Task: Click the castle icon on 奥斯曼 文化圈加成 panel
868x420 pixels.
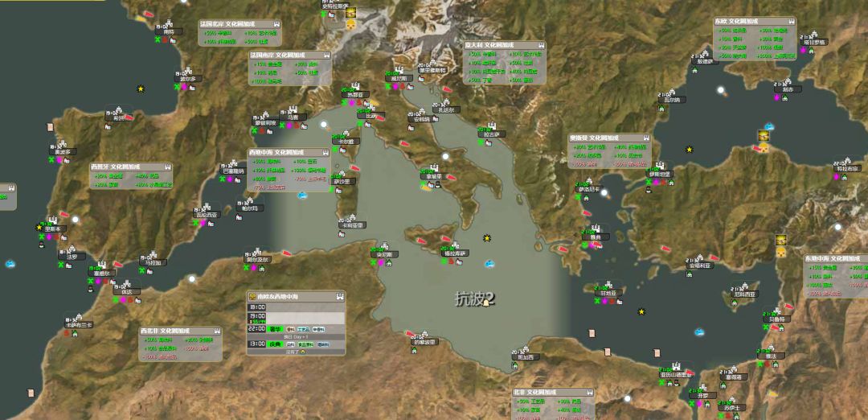Action: click(645, 138)
